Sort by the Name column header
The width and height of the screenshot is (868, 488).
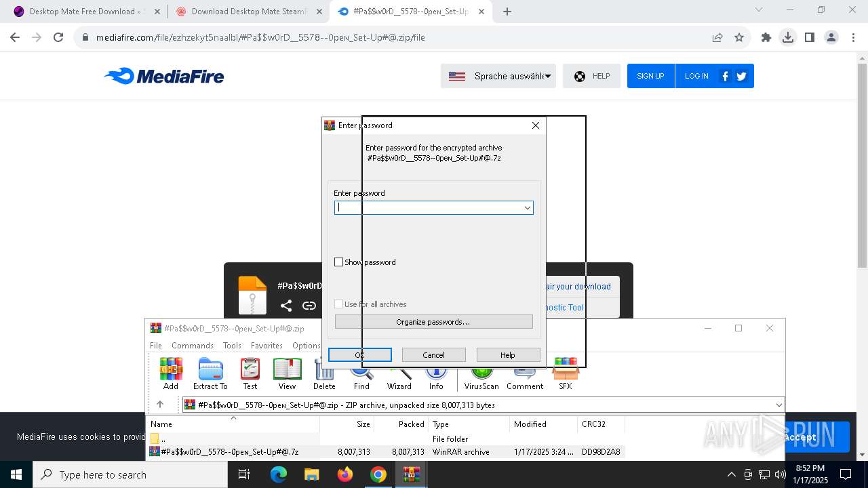point(233,424)
